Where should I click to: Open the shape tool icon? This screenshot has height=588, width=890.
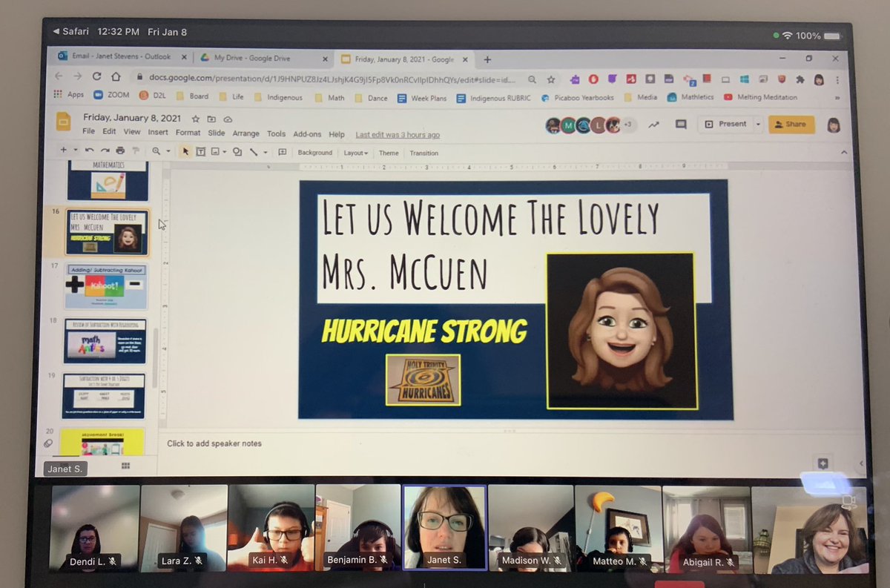237,152
